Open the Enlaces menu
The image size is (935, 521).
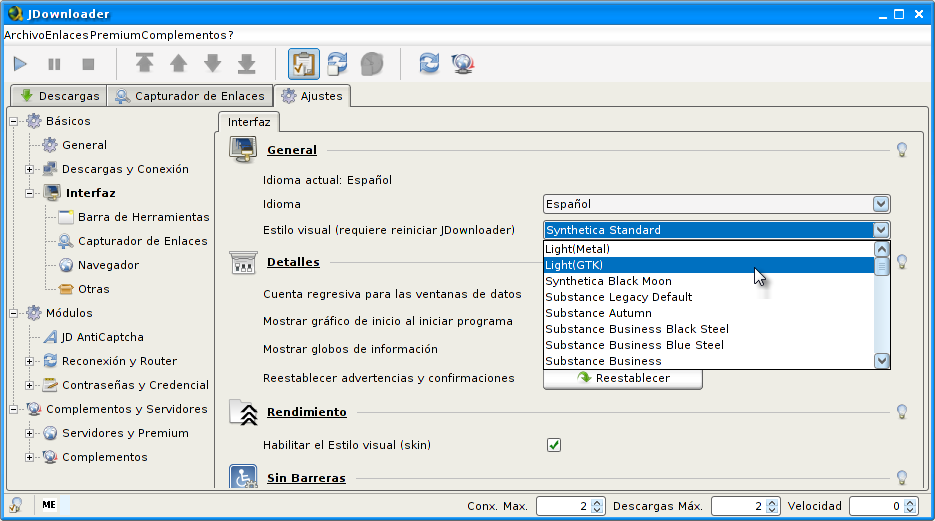click(67, 35)
